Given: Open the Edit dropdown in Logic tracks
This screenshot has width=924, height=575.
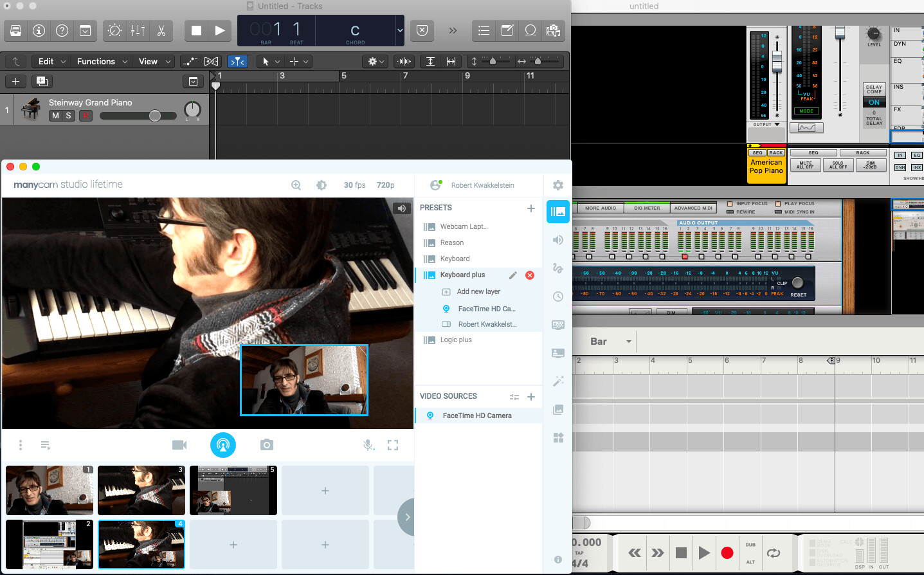Looking at the screenshot, I should click(52, 61).
